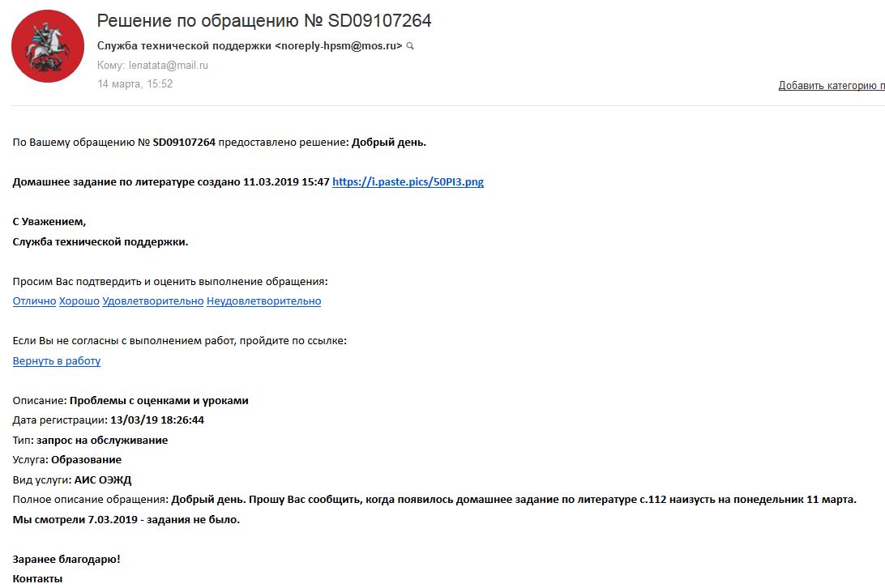885x588 pixels.
Task: Click the 'запрос на обслуживание' type text
Action: pyautogui.click(x=102, y=441)
